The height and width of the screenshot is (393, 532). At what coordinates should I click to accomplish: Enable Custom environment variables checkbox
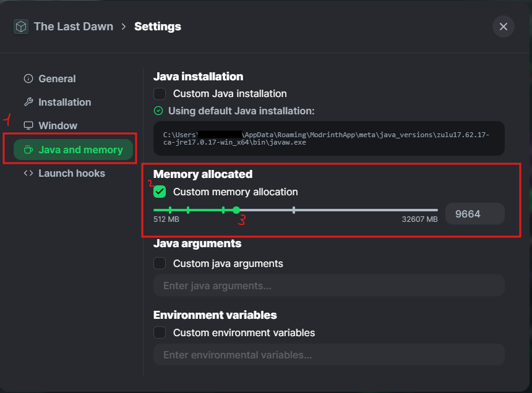coord(160,332)
